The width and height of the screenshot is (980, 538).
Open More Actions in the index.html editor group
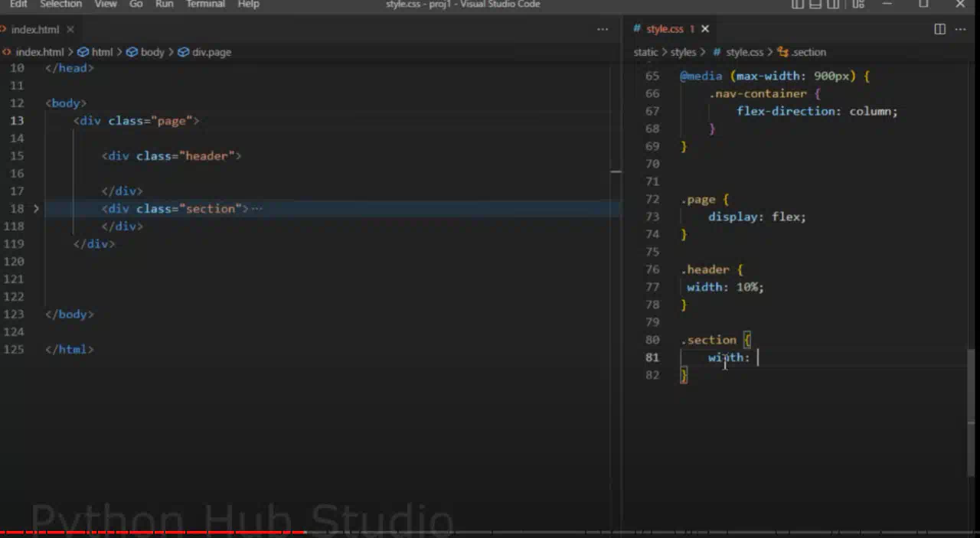[603, 29]
